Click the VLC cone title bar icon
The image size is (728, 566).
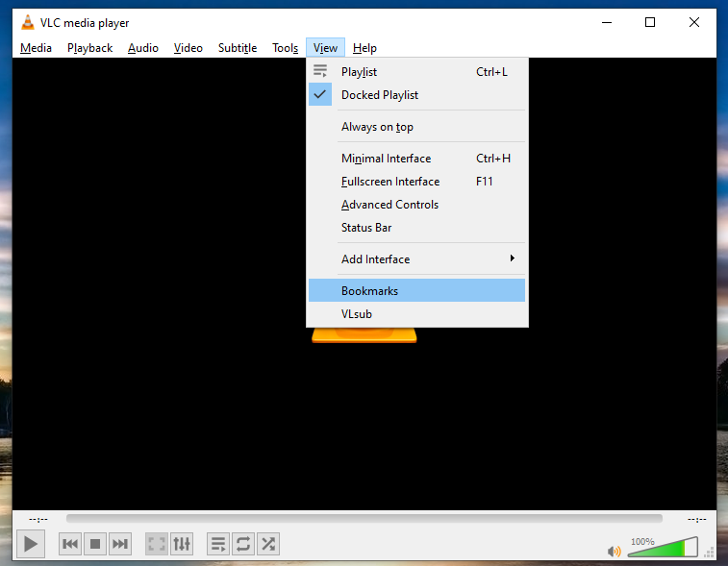(28, 22)
